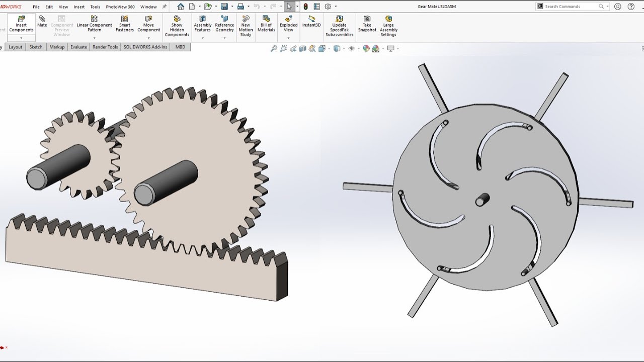
Task: Open the Options gear dropdown arrow
Action: pos(336,7)
